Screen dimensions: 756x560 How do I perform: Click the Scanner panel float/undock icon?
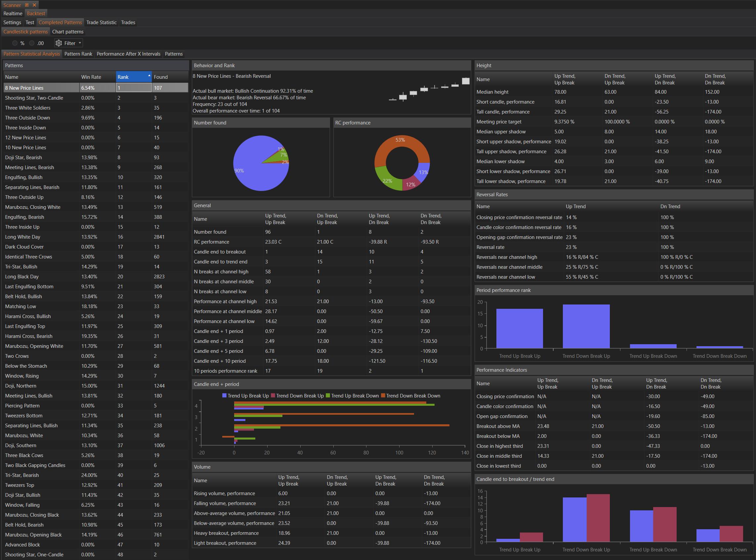pos(27,5)
